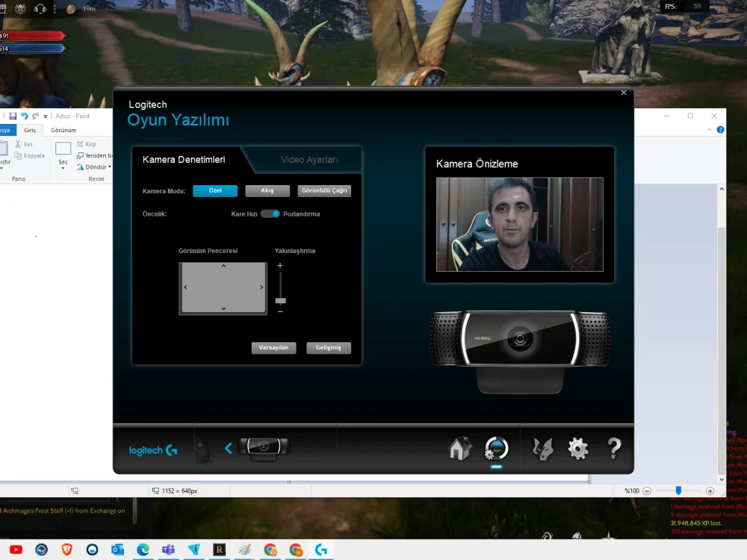
Task: Open the Home screen in Logitech software
Action: 461,447
